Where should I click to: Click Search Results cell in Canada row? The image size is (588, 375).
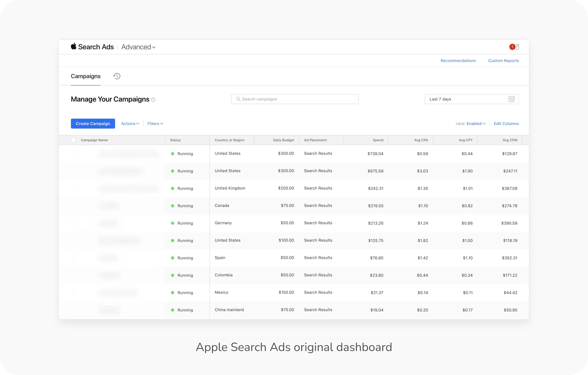[318, 205]
